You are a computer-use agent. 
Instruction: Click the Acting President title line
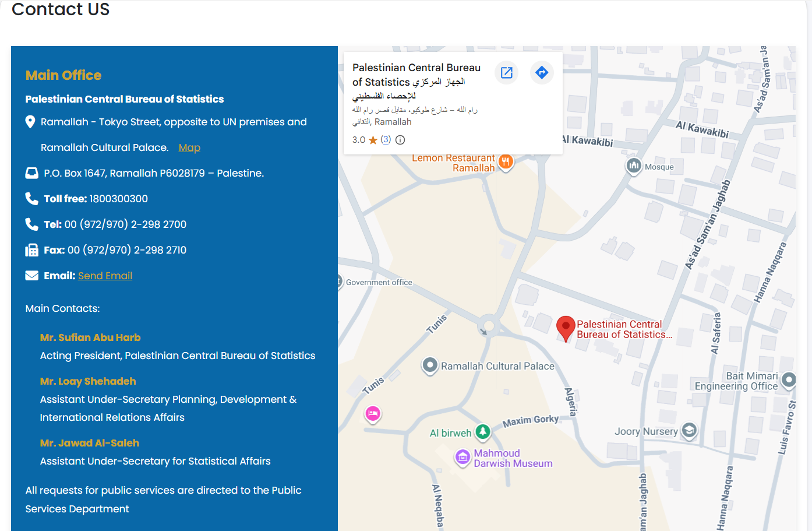[178, 356]
